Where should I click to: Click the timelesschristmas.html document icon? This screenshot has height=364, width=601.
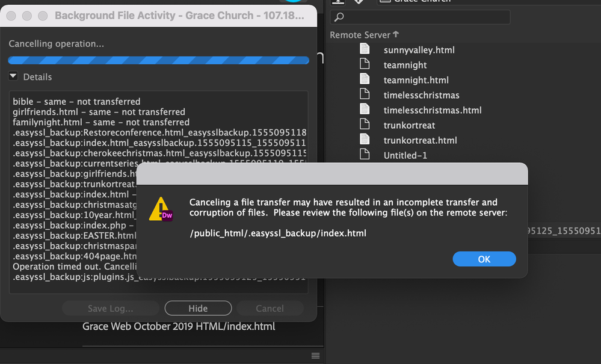(365, 110)
